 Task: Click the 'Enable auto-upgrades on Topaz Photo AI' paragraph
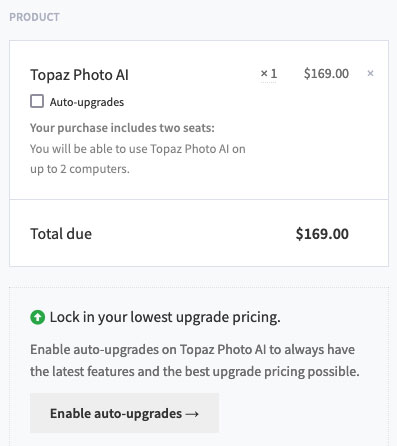click(192, 350)
